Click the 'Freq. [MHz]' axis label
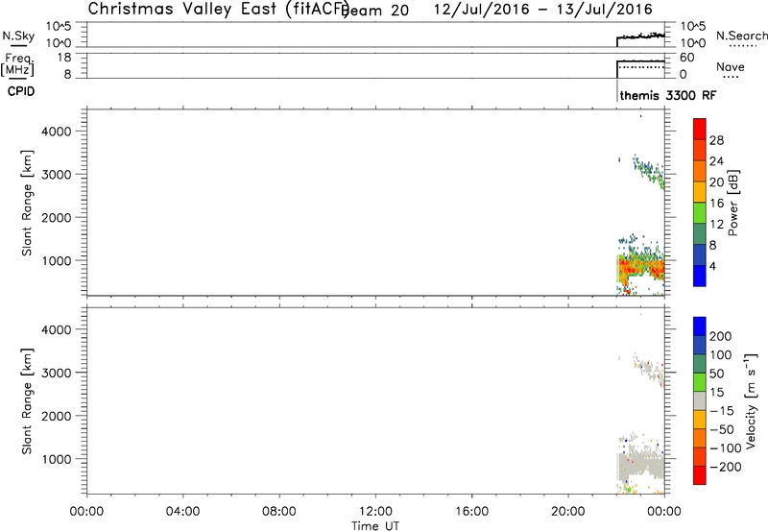768x532 pixels. coord(17,64)
